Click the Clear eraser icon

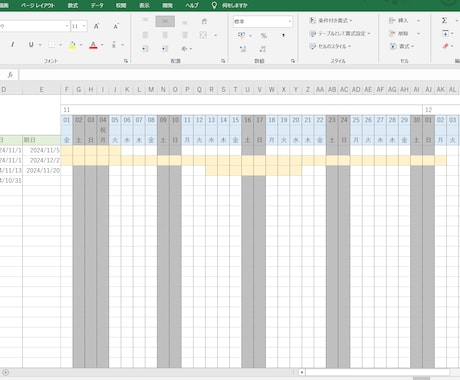445,46
